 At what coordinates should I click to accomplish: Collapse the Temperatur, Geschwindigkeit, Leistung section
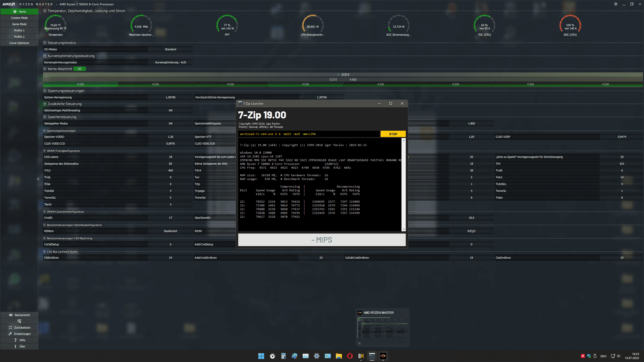(45, 11)
